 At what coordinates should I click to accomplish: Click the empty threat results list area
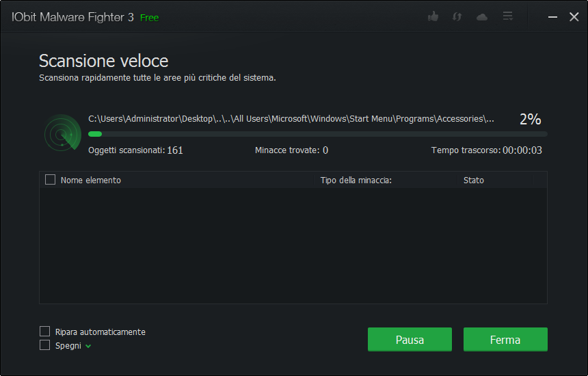[x=293, y=245]
